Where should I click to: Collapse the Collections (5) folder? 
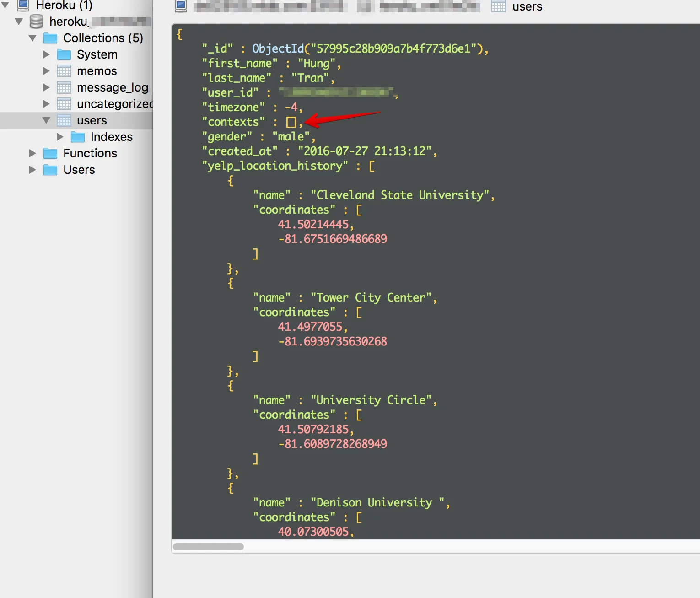click(32, 38)
